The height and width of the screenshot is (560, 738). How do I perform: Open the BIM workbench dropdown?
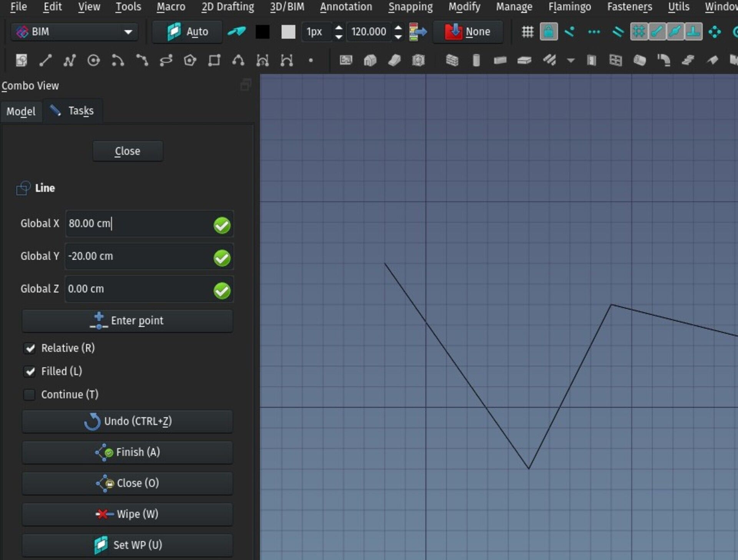click(74, 32)
